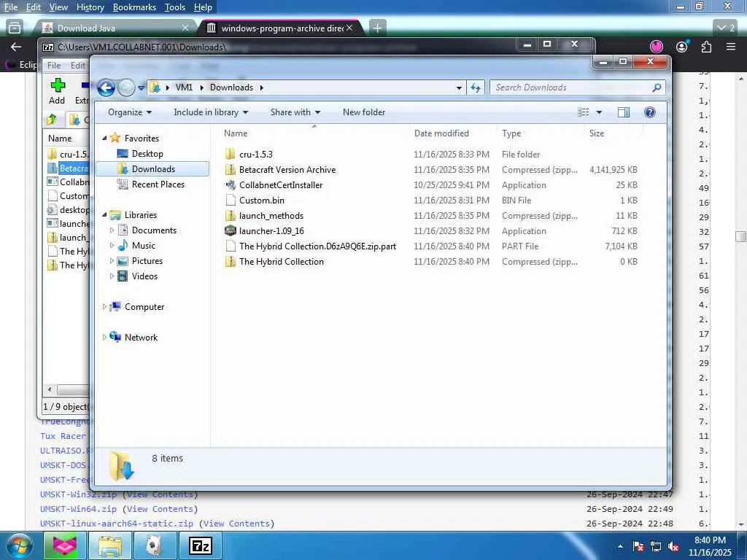
Task: Click View Contents link for UMSKT-linux-aarch64-static.zip
Action: (237, 524)
